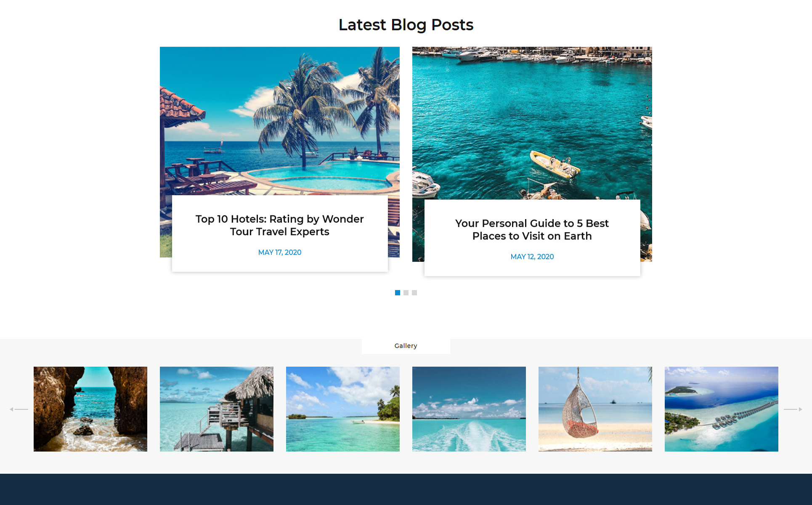Viewport: 812px width, 505px height.
Task: Select the second blog carousel dot
Action: pos(406,292)
